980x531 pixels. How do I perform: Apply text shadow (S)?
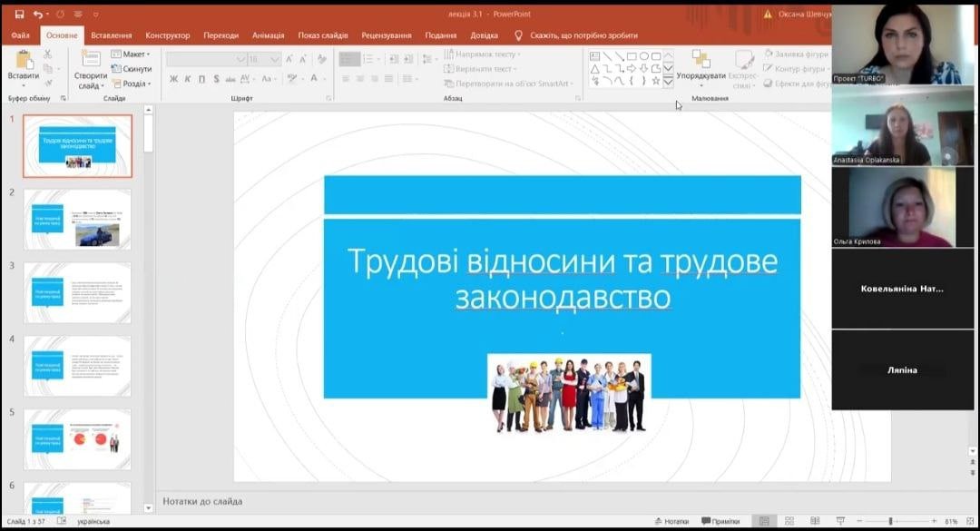pos(216,79)
